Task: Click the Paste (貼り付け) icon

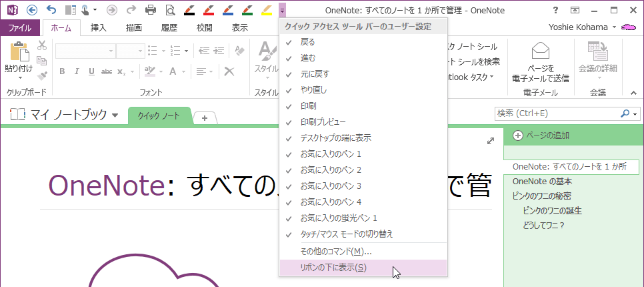Action: click(19, 52)
